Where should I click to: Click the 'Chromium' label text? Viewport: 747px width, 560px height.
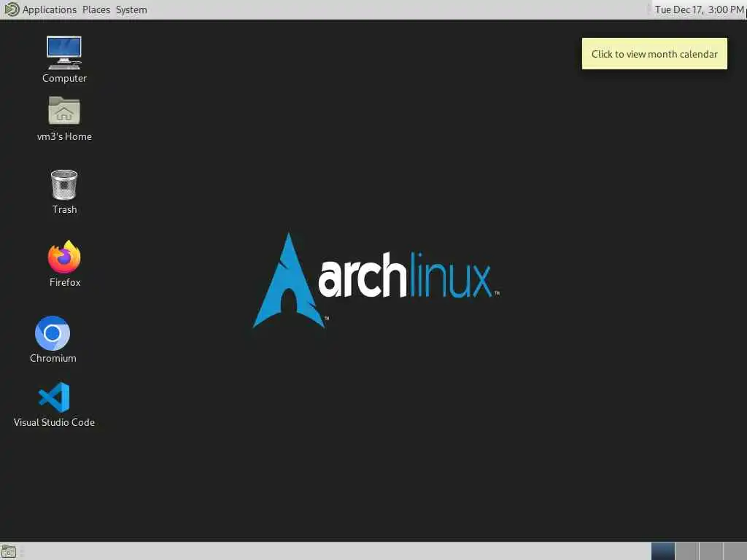click(x=53, y=358)
